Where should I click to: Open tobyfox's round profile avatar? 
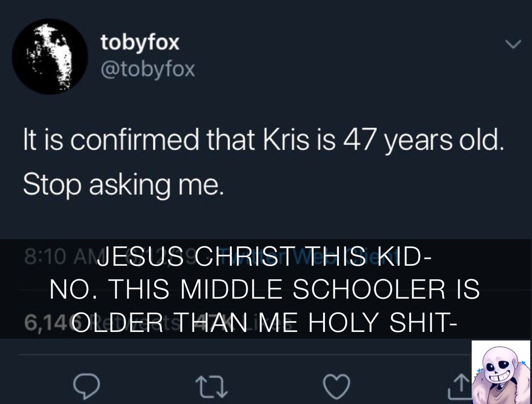click(x=50, y=56)
